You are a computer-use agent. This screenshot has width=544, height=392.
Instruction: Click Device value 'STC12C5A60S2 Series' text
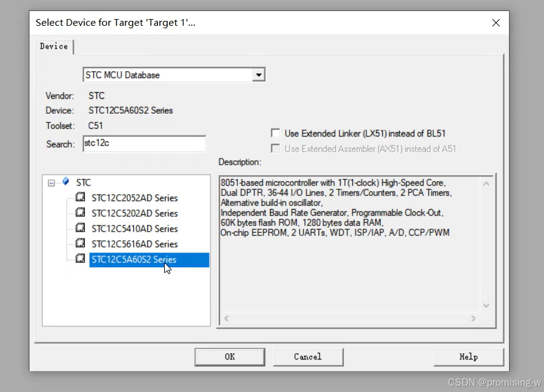point(130,111)
